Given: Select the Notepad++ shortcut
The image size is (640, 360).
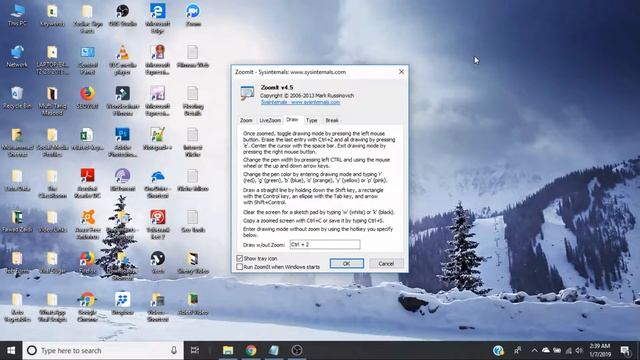Looking at the screenshot, I should point(158,139).
